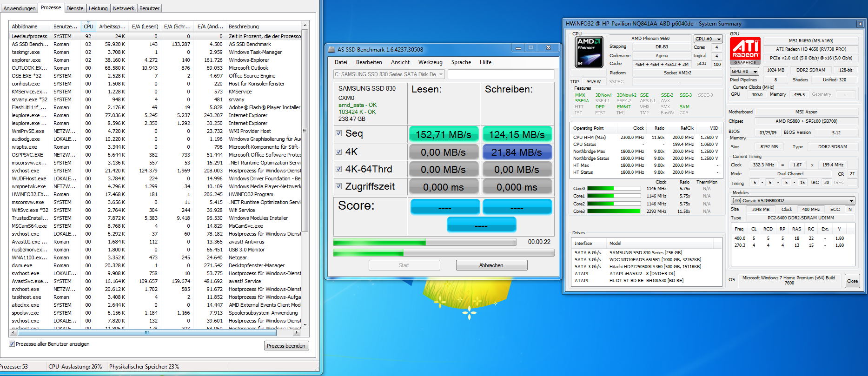
Task: Open the Werkzeug menu
Action: coord(431,62)
